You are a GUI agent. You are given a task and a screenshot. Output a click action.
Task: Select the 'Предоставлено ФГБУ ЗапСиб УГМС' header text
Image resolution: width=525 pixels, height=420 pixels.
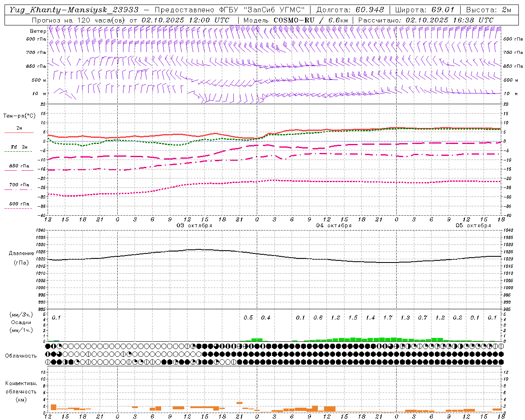(230, 10)
